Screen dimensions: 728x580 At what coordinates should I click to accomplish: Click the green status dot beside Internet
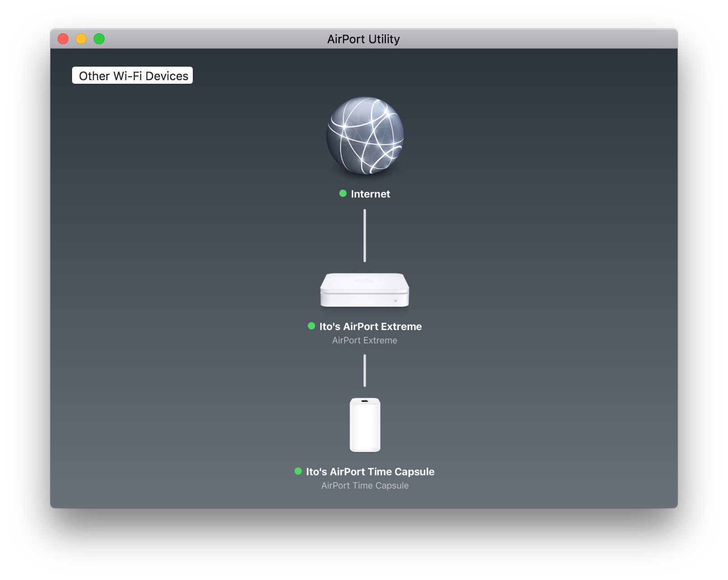coord(343,194)
